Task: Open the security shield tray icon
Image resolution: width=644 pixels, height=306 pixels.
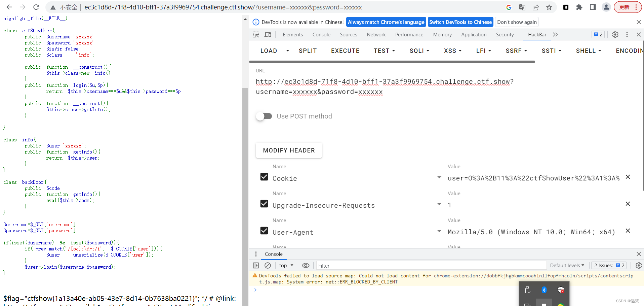Action: (561, 290)
